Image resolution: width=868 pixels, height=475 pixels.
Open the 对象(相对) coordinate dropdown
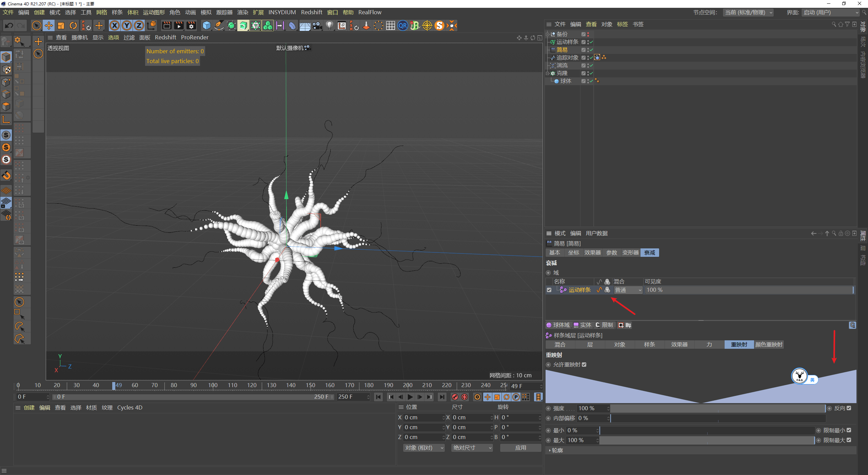coord(423,448)
